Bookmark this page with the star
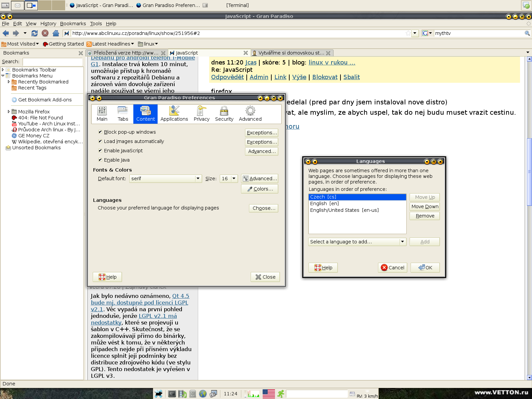 click(x=408, y=33)
